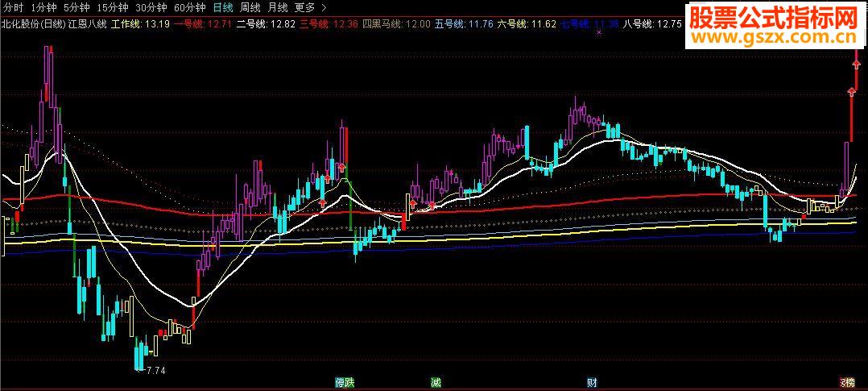
Task: Switch to the 周线 weekly tab
Action: [250, 8]
